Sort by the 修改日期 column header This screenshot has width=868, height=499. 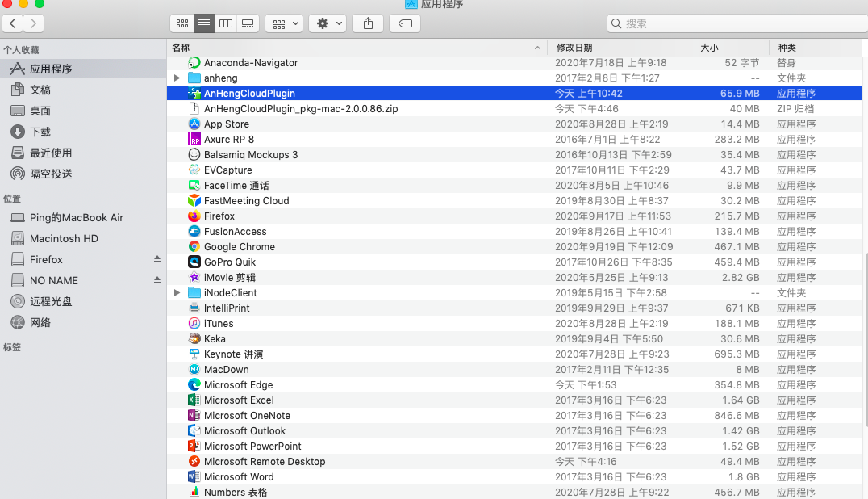620,48
